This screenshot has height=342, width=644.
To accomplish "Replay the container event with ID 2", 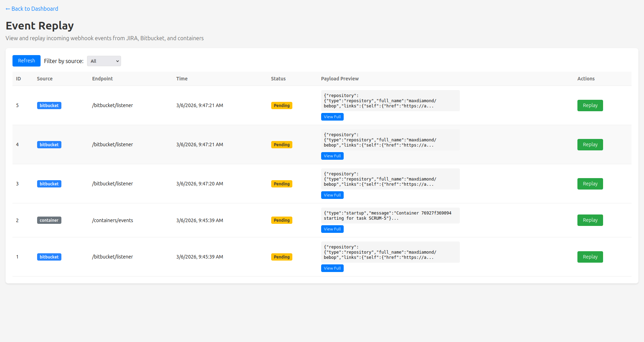I will (590, 220).
